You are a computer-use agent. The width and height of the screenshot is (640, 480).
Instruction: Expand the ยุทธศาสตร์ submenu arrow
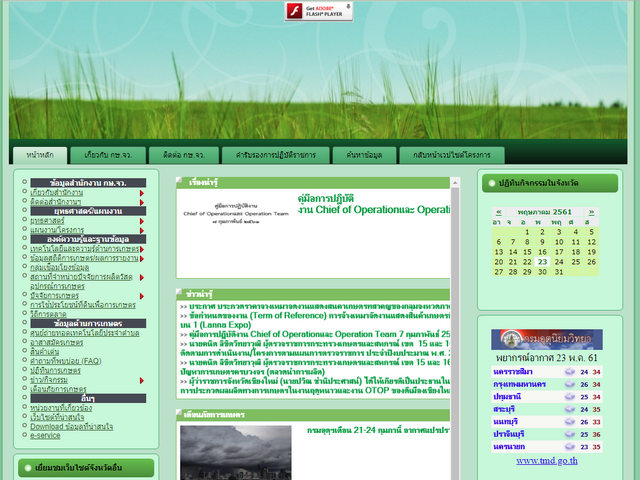(142, 221)
